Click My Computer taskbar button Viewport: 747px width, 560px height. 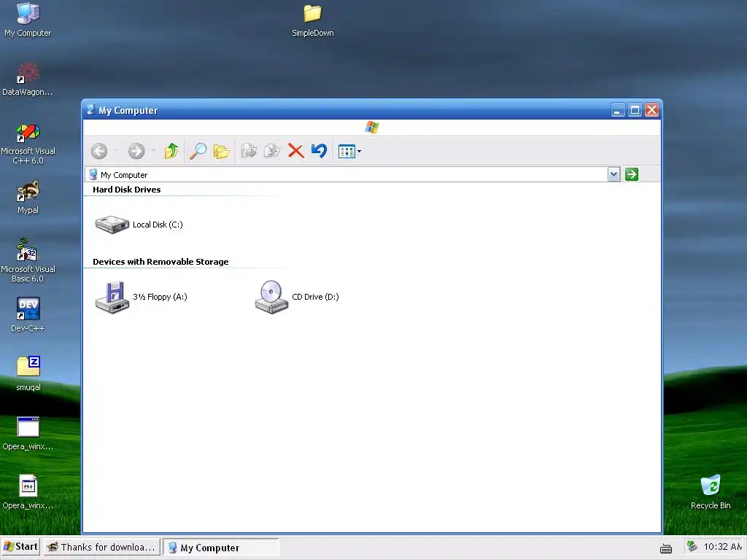click(220, 548)
